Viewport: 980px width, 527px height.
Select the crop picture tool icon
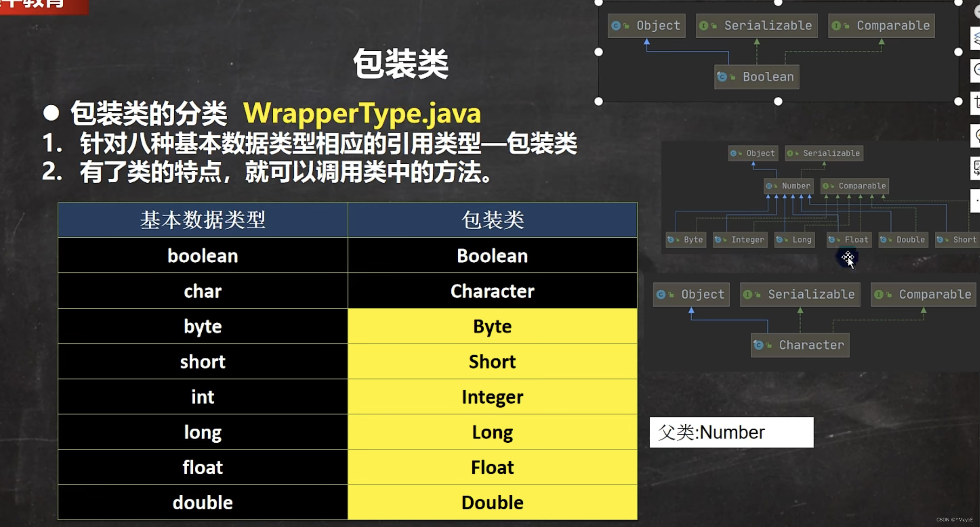tap(977, 102)
